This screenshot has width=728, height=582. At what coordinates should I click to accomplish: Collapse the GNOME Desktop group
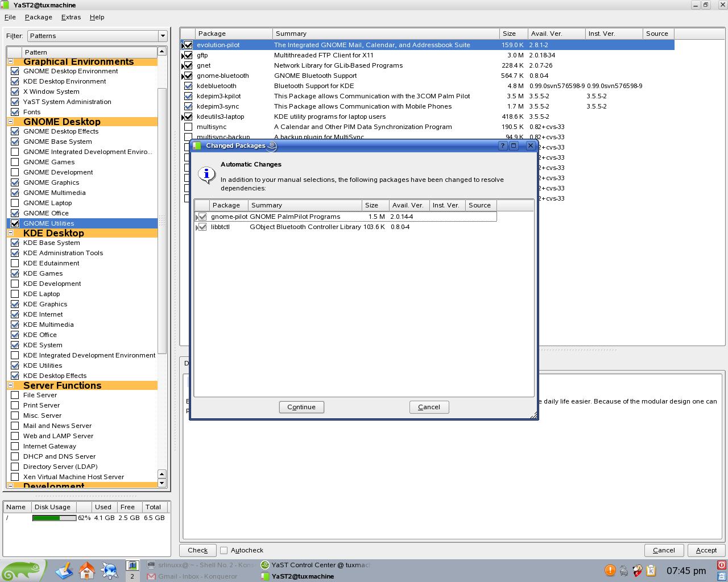pyautogui.click(x=10, y=121)
